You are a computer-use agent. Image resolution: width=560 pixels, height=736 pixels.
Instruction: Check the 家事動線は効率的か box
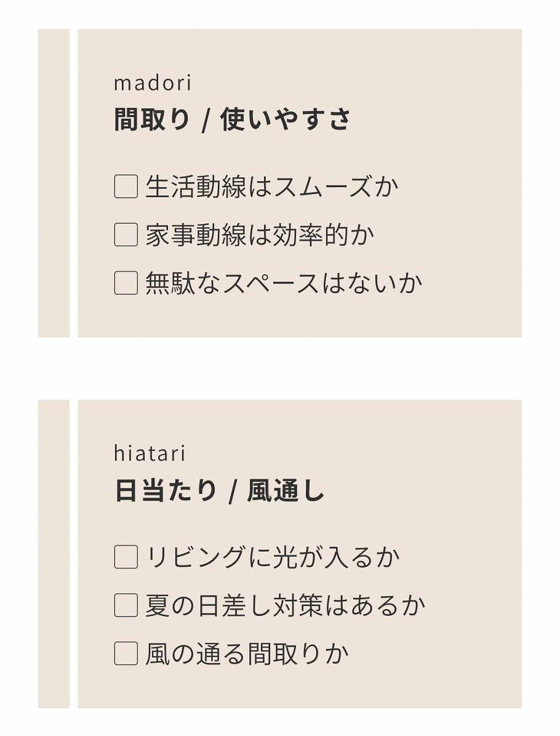click(126, 235)
